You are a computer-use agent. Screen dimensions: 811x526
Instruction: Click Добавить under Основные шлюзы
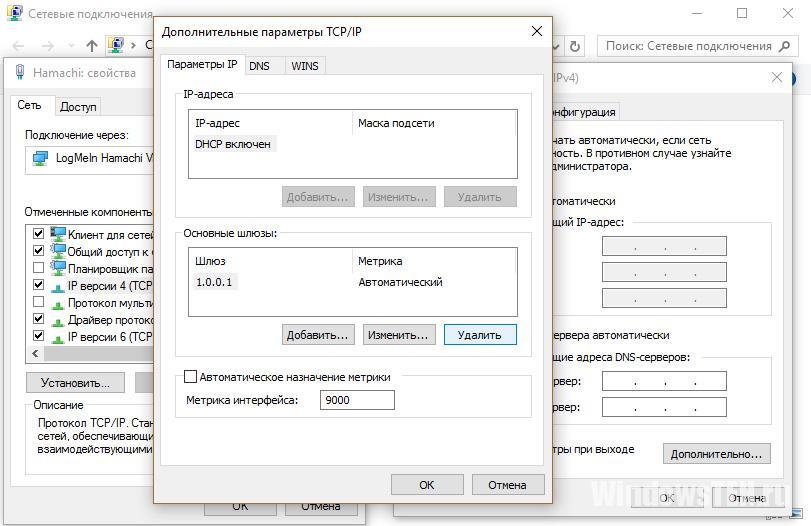pos(318,335)
